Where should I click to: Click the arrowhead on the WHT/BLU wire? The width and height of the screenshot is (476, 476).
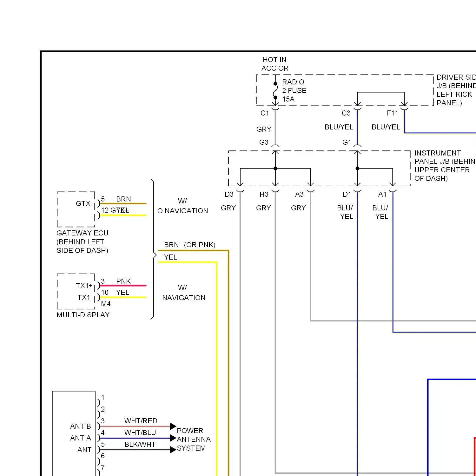[x=173, y=438]
